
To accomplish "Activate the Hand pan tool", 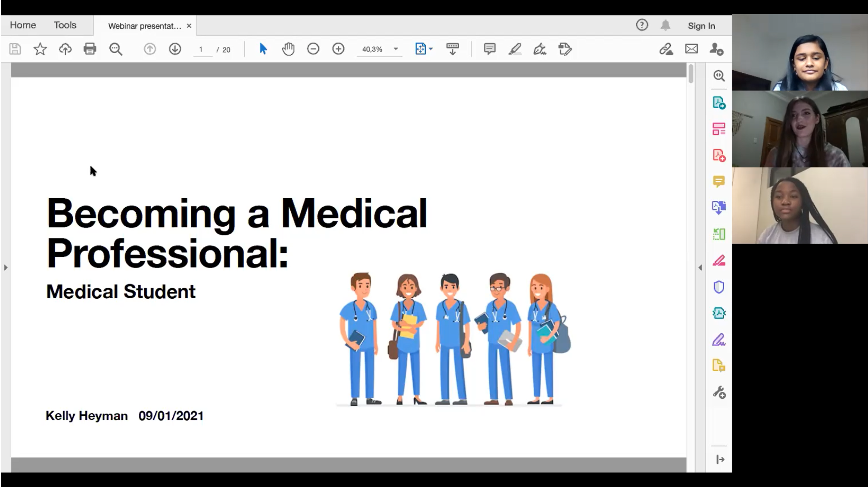I will point(288,49).
